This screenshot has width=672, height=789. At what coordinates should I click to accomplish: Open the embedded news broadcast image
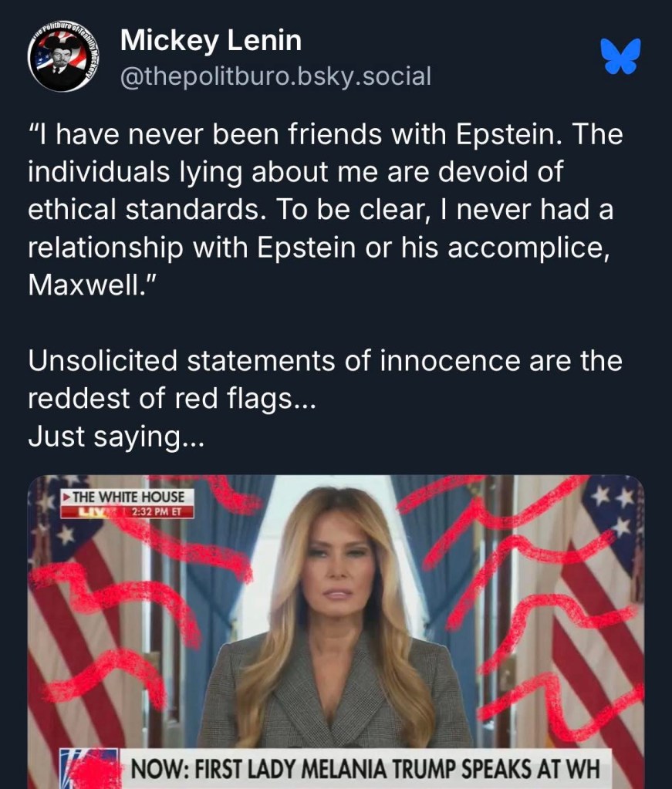point(336,617)
